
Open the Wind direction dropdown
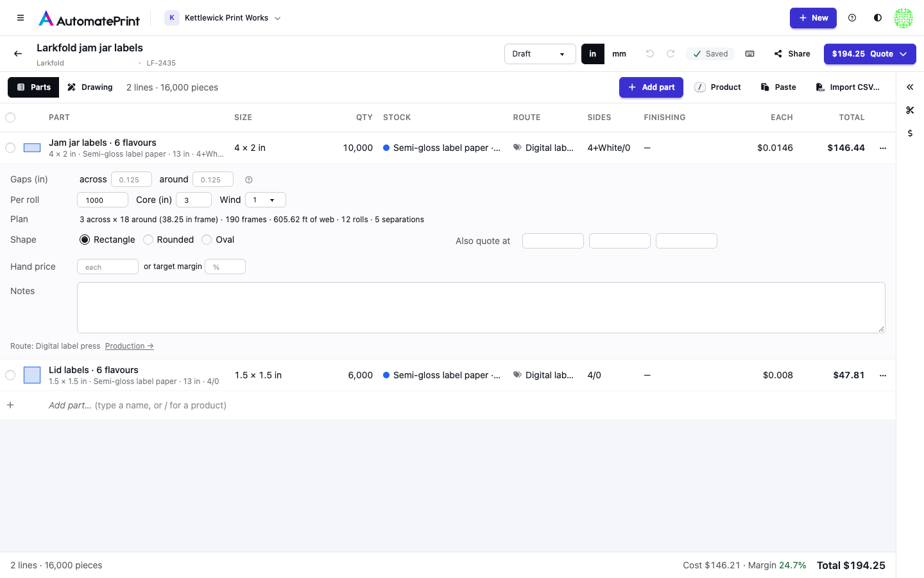point(266,200)
